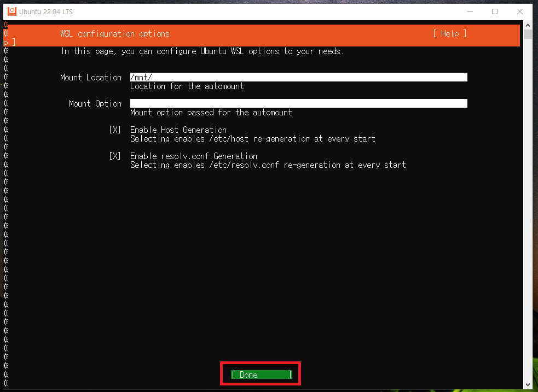538x392 pixels.
Task: Toggle the Enable Host Generation checkbox
Action: tap(115, 130)
